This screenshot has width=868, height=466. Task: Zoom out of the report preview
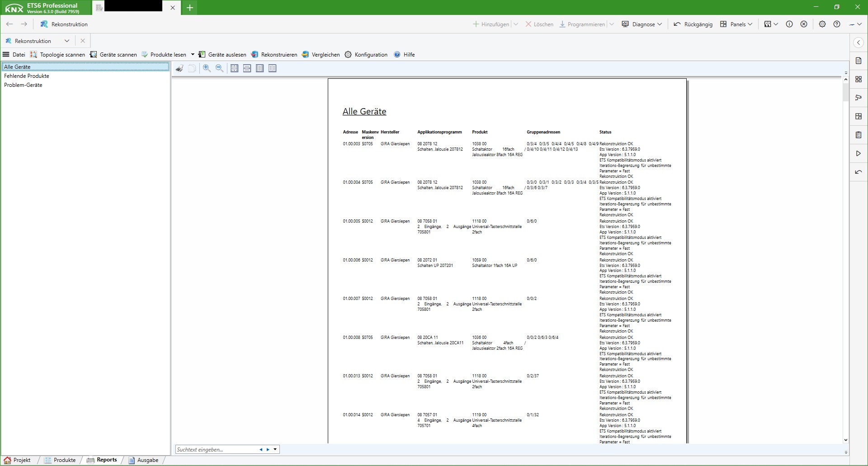point(219,68)
